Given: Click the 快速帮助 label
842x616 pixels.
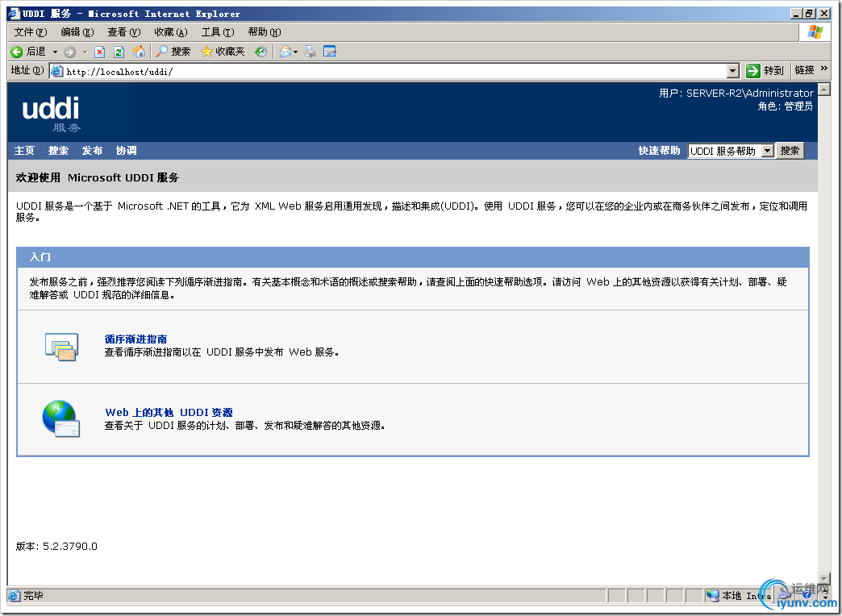Looking at the screenshot, I should [659, 151].
